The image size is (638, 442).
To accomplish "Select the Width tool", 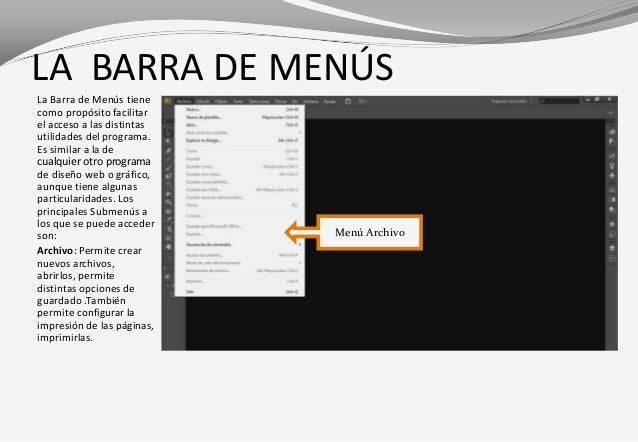I will (168, 193).
